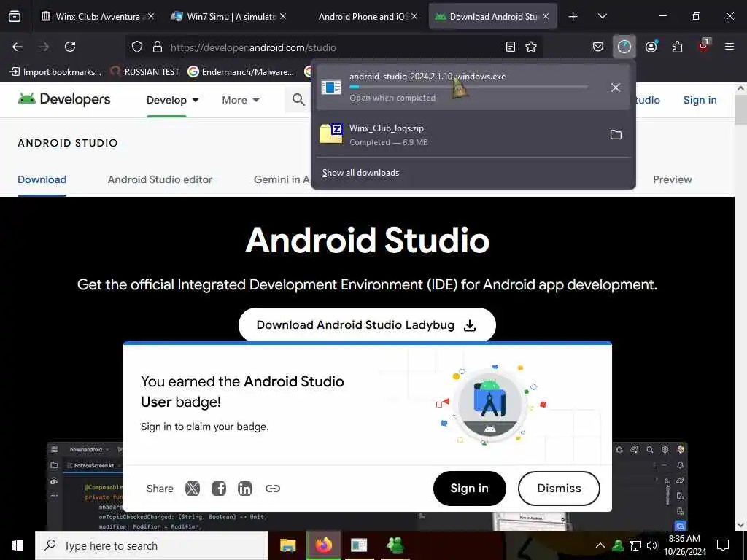Click the page vertical scrollbar
Image resolution: width=747 pixels, height=560 pixels.
(740, 305)
